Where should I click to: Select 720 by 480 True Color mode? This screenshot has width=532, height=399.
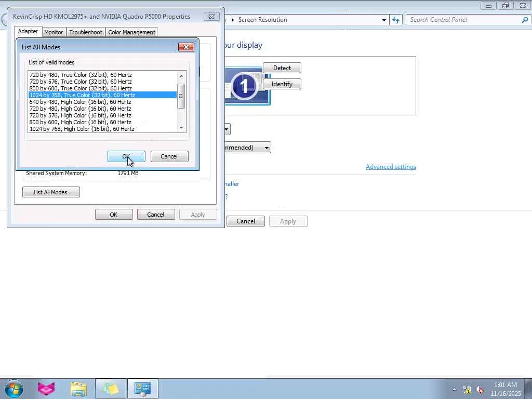pyautogui.click(x=102, y=75)
